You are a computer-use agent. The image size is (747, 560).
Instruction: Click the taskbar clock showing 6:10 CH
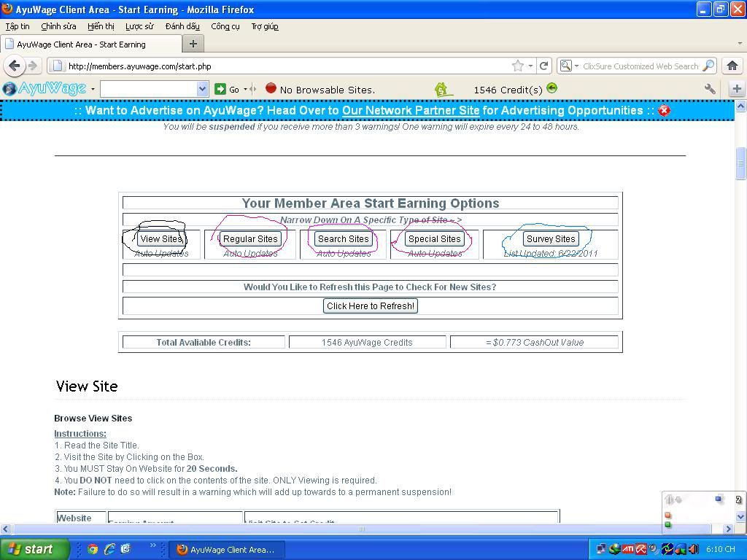pyautogui.click(x=720, y=549)
